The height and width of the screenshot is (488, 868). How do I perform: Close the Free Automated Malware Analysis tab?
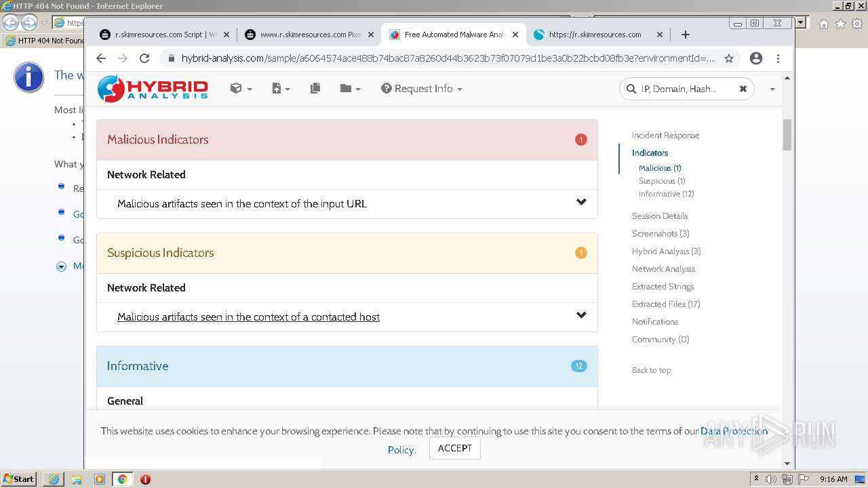click(x=515, y=35)
